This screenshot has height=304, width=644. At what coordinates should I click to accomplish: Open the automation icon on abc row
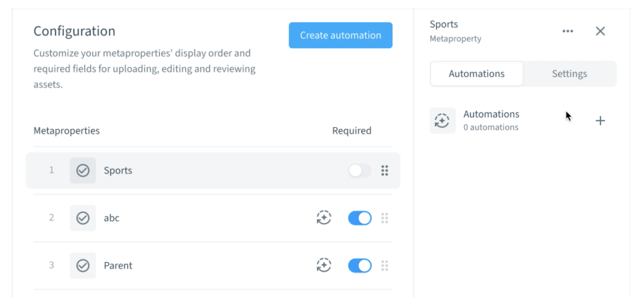[324, 218]
